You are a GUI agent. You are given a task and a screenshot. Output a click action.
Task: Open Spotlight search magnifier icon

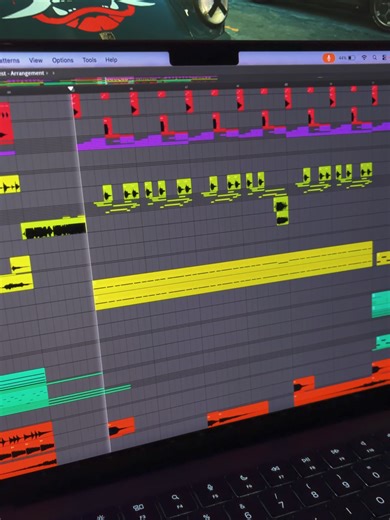[x=375, y=58]
